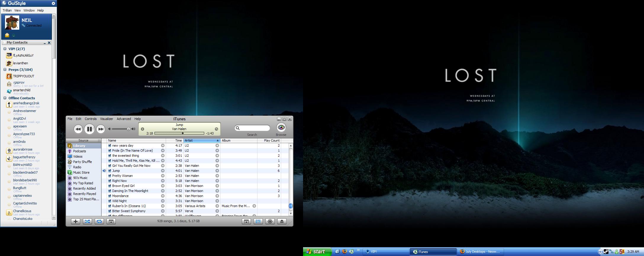The width and height of the screenshot is (644, 256).
Task: Uncheck the Bitter Sweet Symphony checkbox
Action: click(110, 211)
